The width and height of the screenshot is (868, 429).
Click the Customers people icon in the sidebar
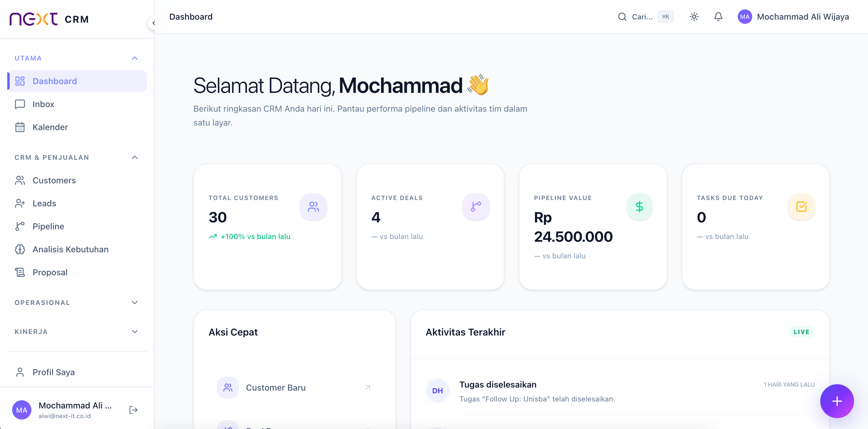pos(20,180)
